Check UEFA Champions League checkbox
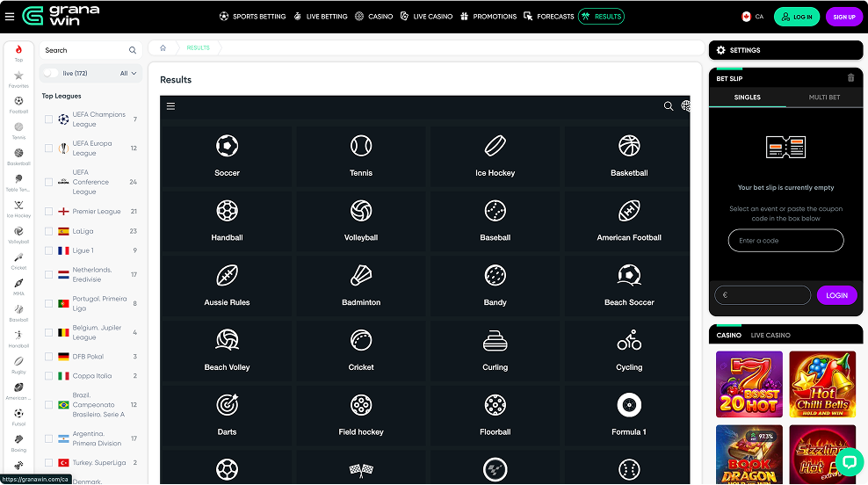 click(x=48, y=119)
